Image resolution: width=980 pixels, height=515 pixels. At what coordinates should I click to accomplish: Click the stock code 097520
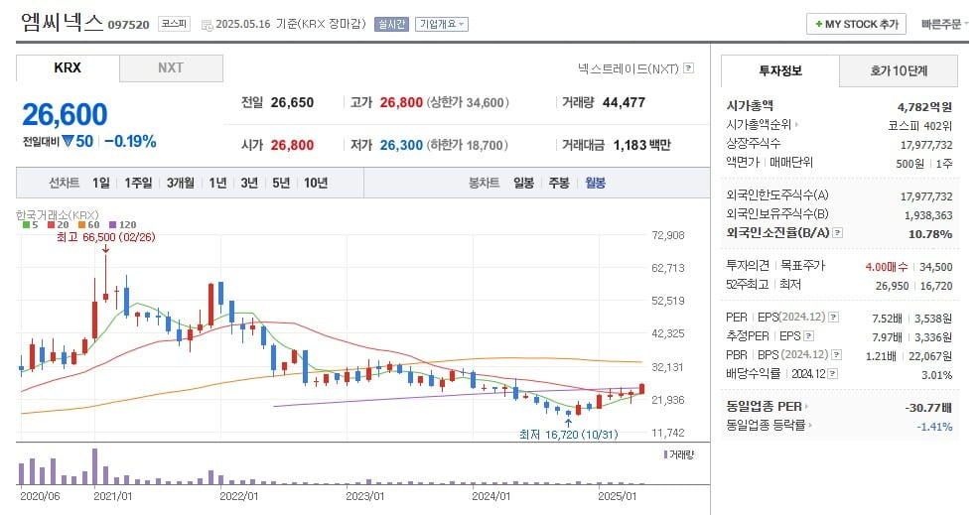coord(129,25)
